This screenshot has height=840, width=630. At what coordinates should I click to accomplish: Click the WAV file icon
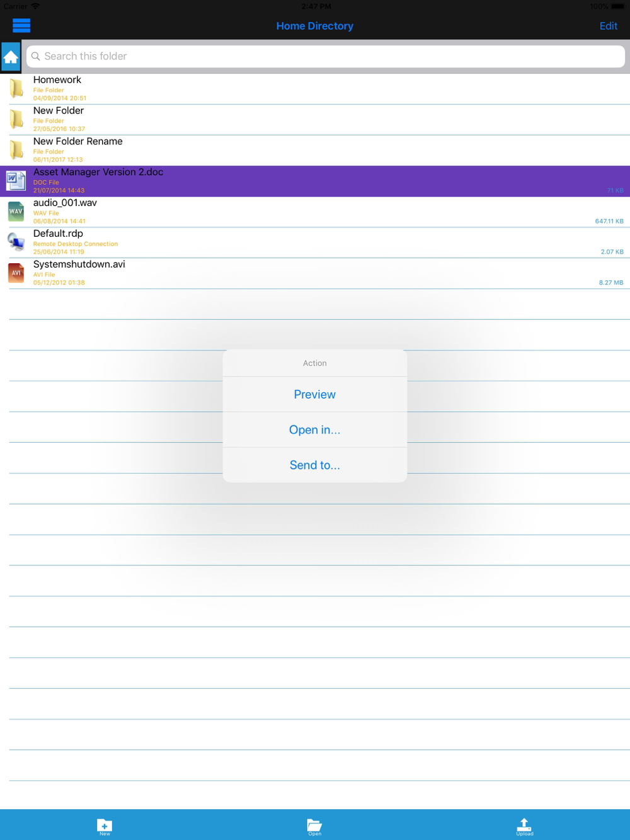click(x=16, y=212)
